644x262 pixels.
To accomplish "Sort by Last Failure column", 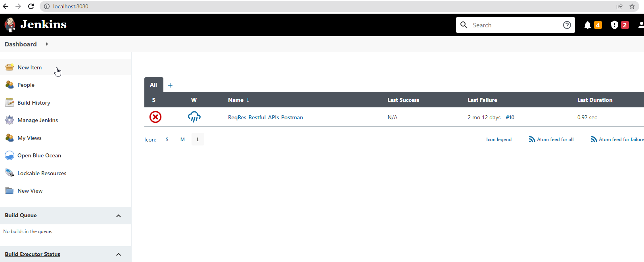I will pos(482,100).
